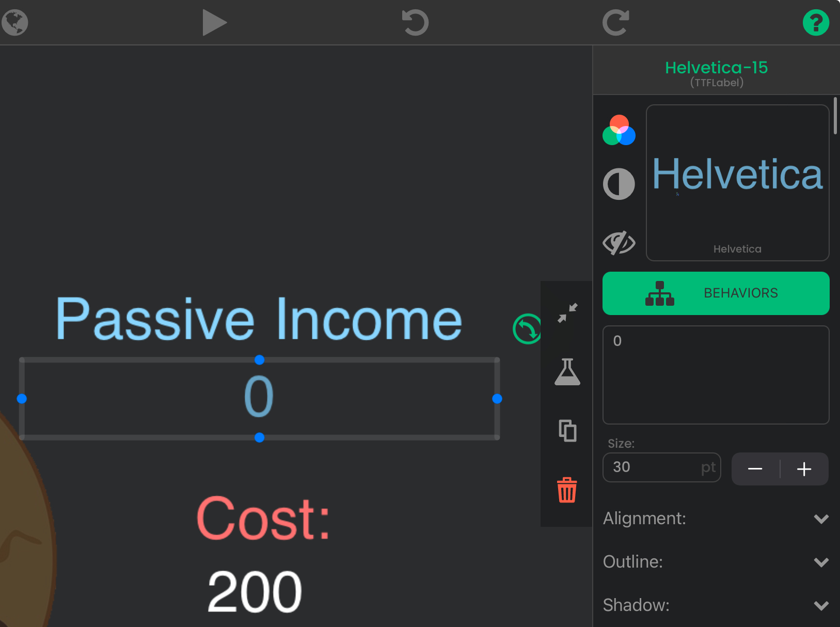Expand the Shadow section
The height and width of the screenshot is (627, 840).
(x=716, y=605)
